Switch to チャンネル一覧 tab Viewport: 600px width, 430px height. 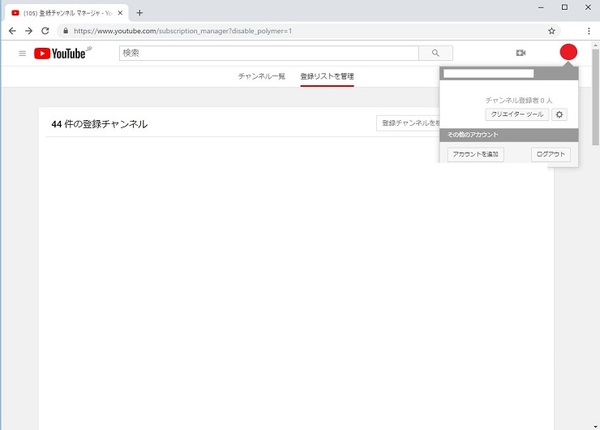262,76
